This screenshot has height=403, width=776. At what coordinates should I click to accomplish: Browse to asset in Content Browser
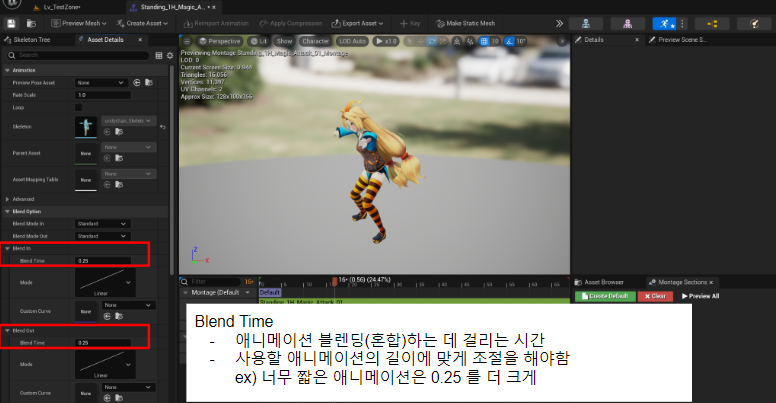coord(31,23)
